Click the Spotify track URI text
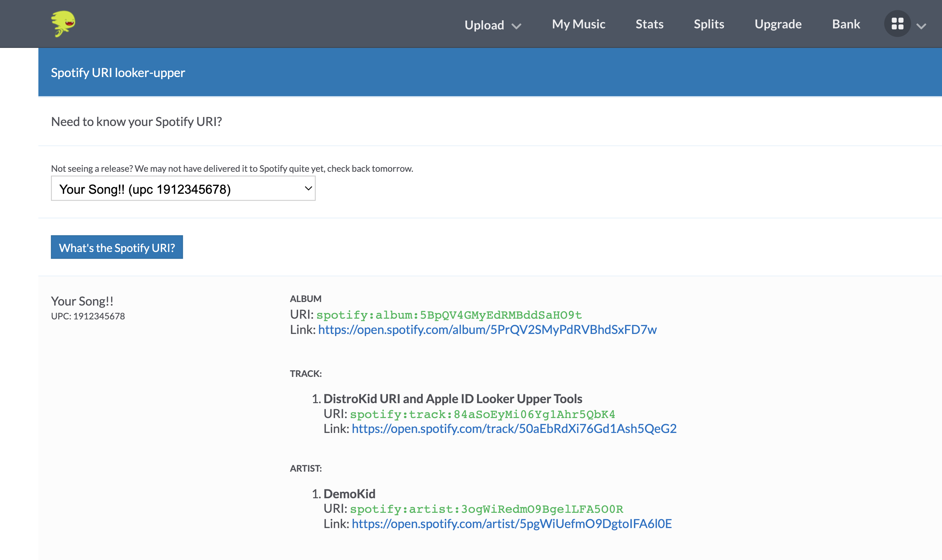 [x=482, y=413]
